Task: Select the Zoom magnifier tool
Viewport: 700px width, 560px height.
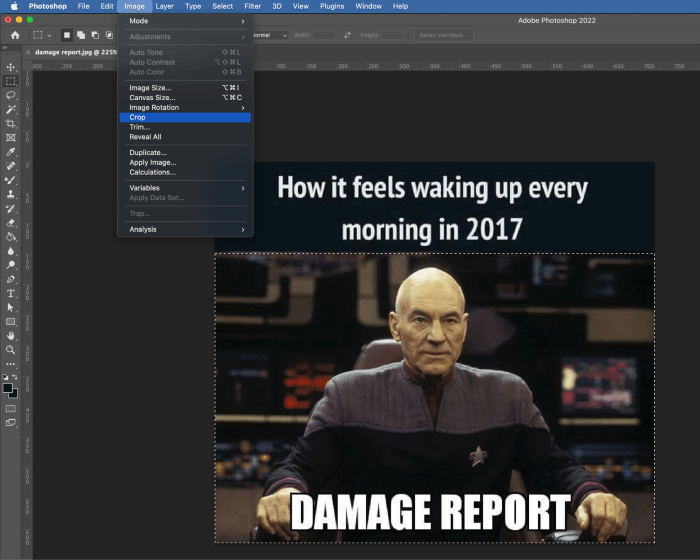Action: coord(11,350)
